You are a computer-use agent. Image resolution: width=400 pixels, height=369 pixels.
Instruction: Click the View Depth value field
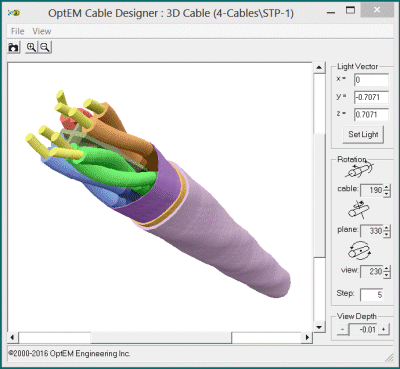click(x=363, y=330)
